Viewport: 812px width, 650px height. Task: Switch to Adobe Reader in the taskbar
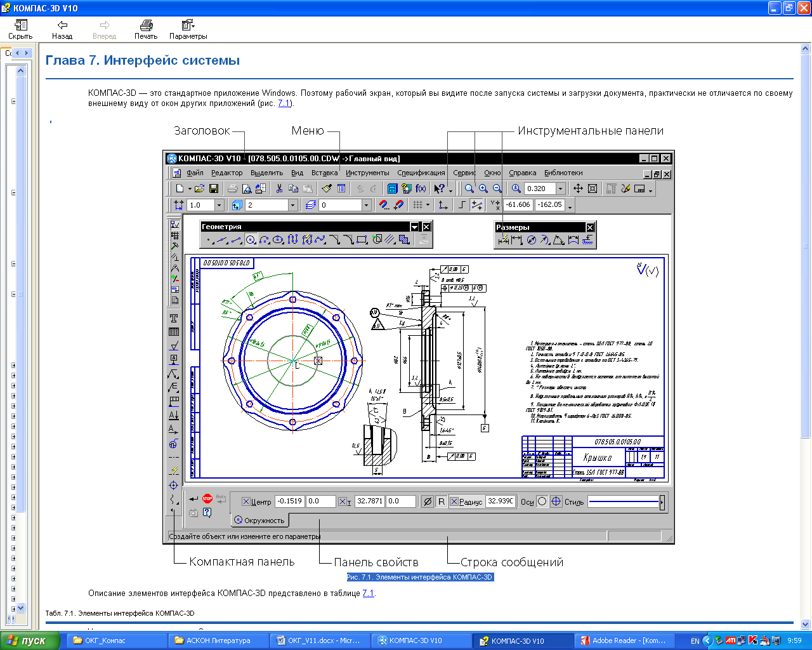(624, 640)
